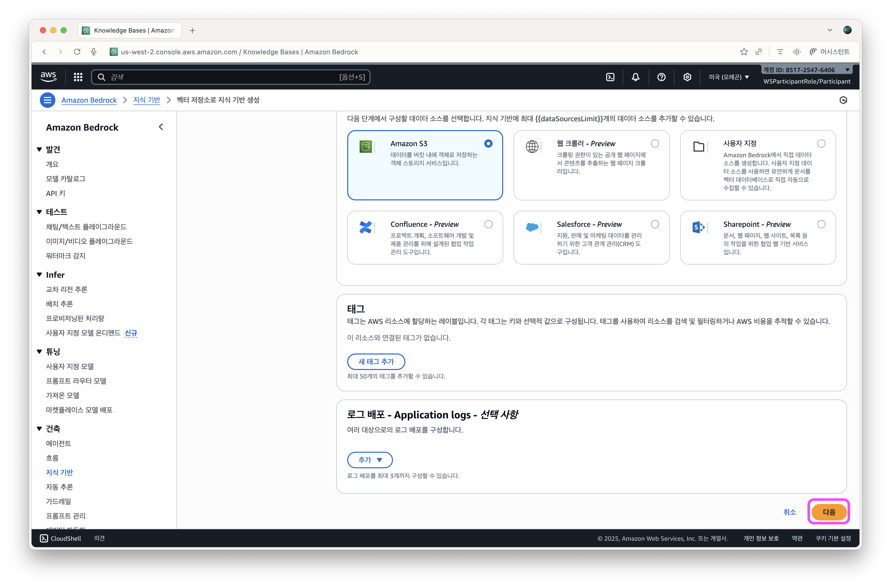Open the notifications bell
Image resolution: width=891 pixels, height=588 pixels.
[635, 77]
